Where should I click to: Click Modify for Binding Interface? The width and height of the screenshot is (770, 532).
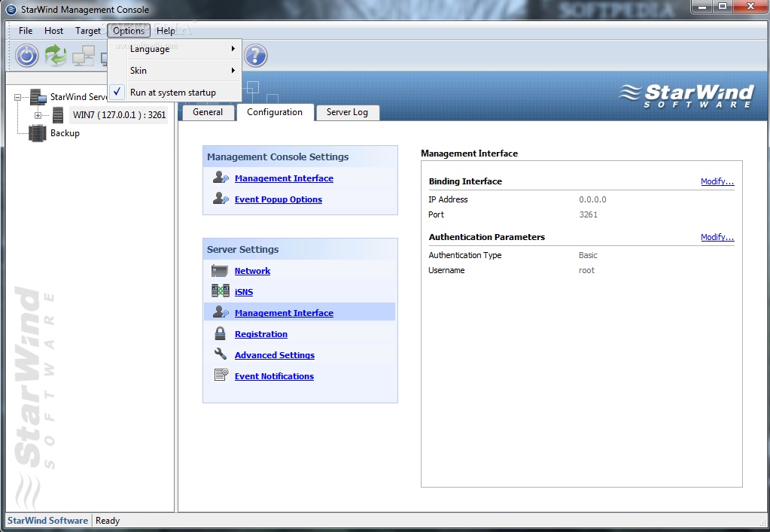[x=717, y=181]
